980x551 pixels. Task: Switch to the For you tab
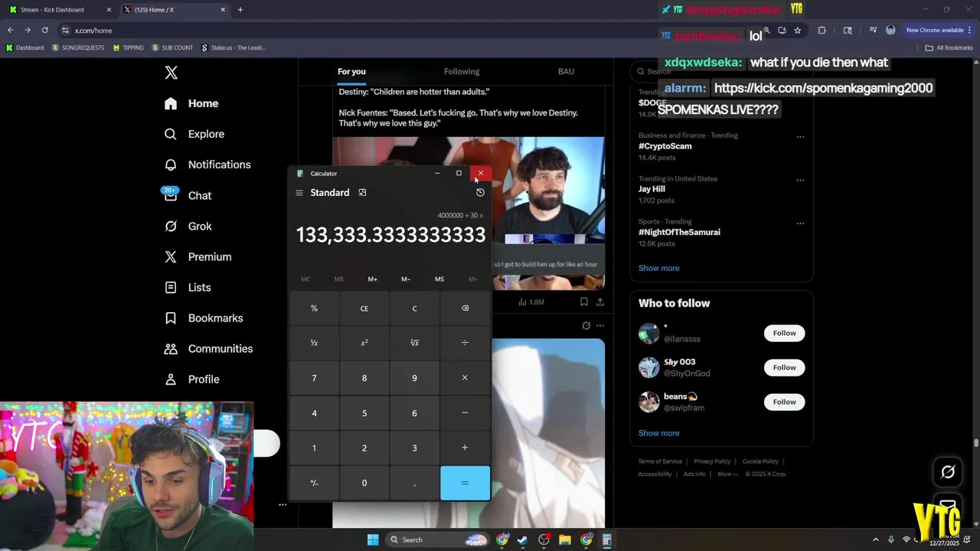351,71
